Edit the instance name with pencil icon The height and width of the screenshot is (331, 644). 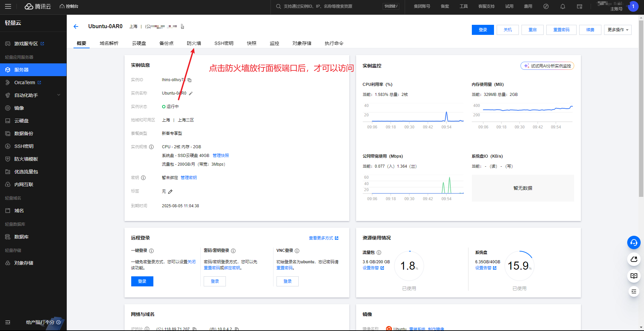tap(191, 94)
